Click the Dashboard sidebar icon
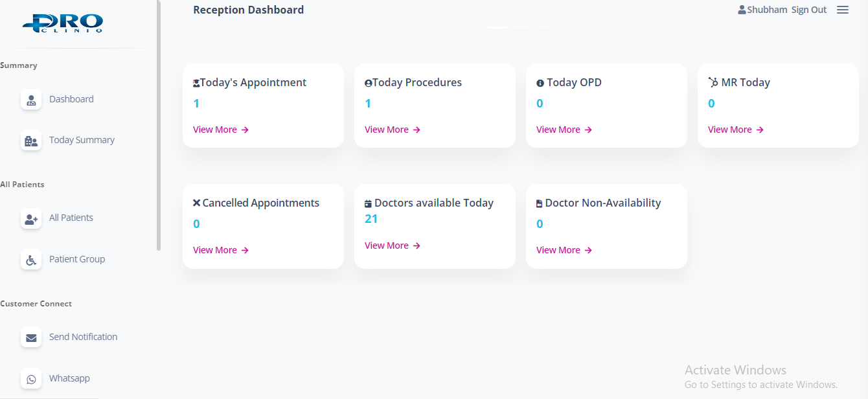 point(31,100)
